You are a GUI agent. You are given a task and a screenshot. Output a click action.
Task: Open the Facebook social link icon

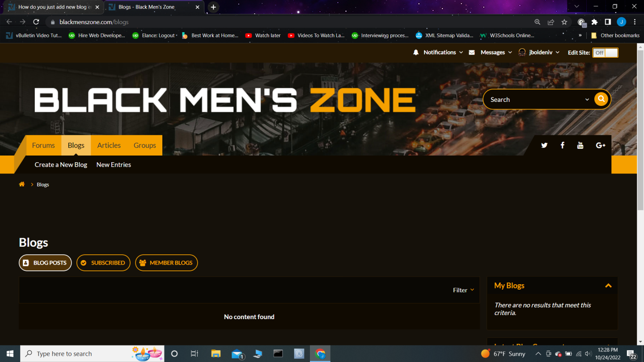click(x=562, y=145)
